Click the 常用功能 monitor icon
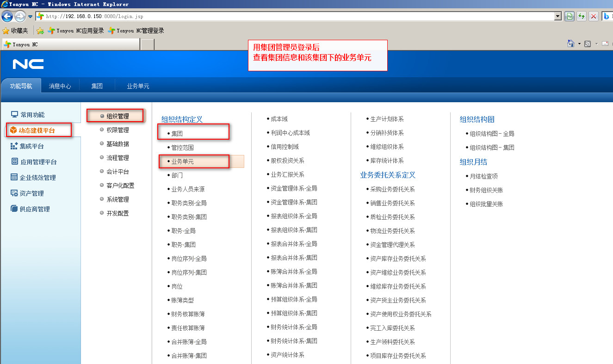613x364 pixels. pyautogui.click(x=14, y=115)
